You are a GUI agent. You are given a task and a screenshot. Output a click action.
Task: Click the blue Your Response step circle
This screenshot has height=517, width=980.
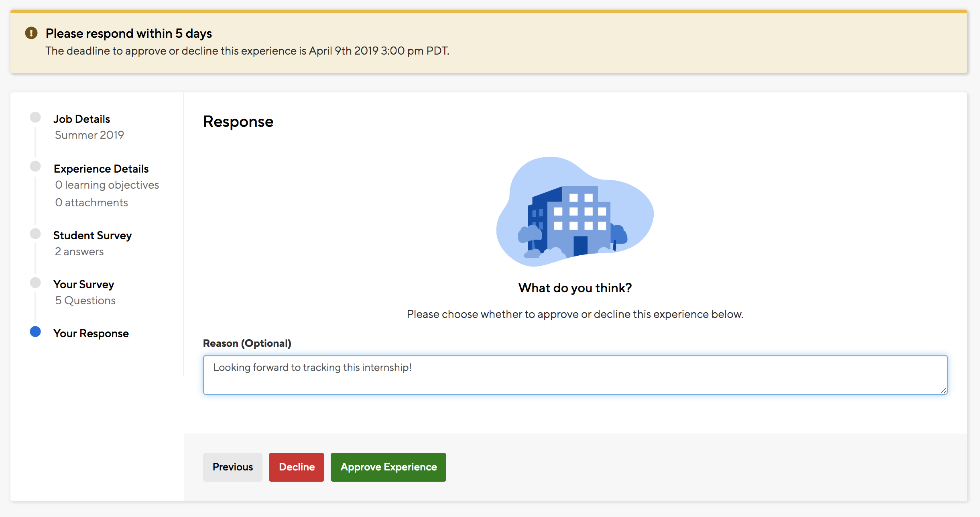point(35,332)
